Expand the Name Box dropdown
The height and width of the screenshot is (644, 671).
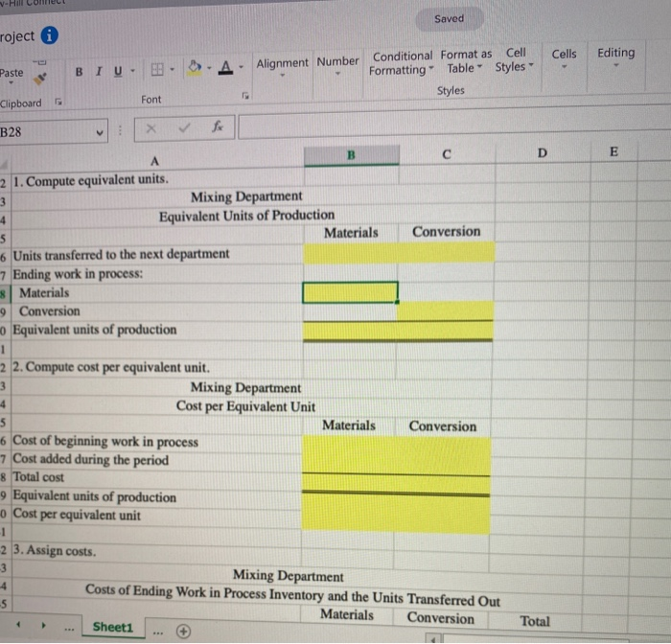pyautogui.click(x=100, y=132)
